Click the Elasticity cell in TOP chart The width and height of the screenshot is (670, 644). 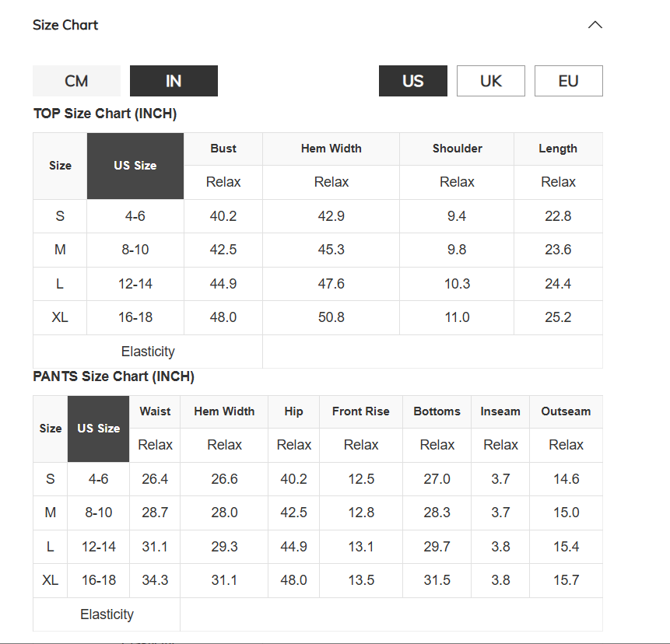point(148,352)
